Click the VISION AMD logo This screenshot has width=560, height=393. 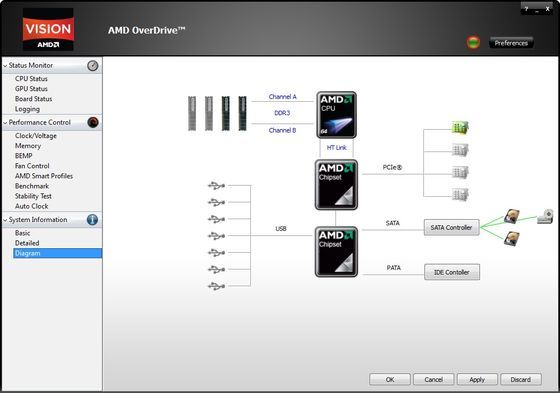tap(48, 29)
